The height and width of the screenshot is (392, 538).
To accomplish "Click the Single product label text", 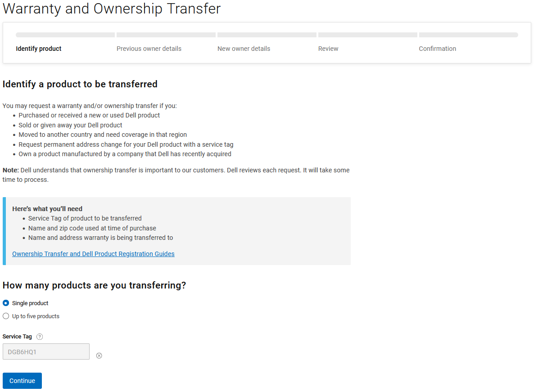I will tap(30, 303).
